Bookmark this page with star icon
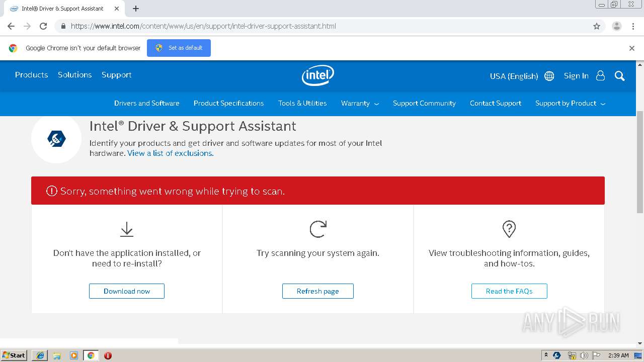This screenshot has height=362, width=644. pyautogui.click(x=597, y=26)
